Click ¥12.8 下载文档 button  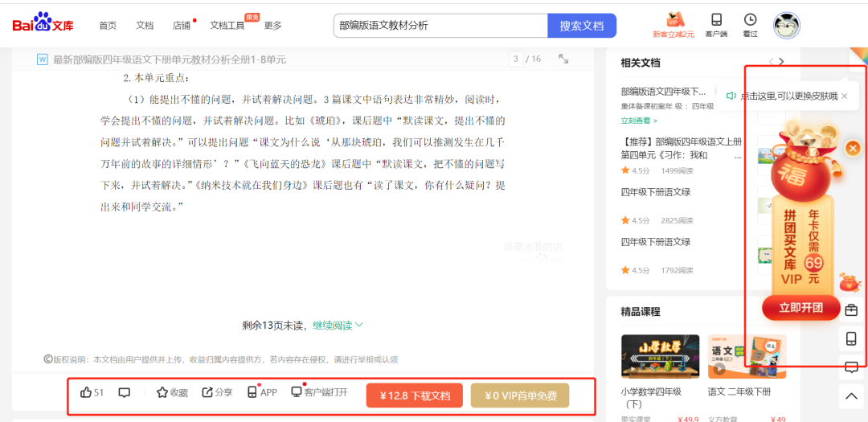coord(415,395)
